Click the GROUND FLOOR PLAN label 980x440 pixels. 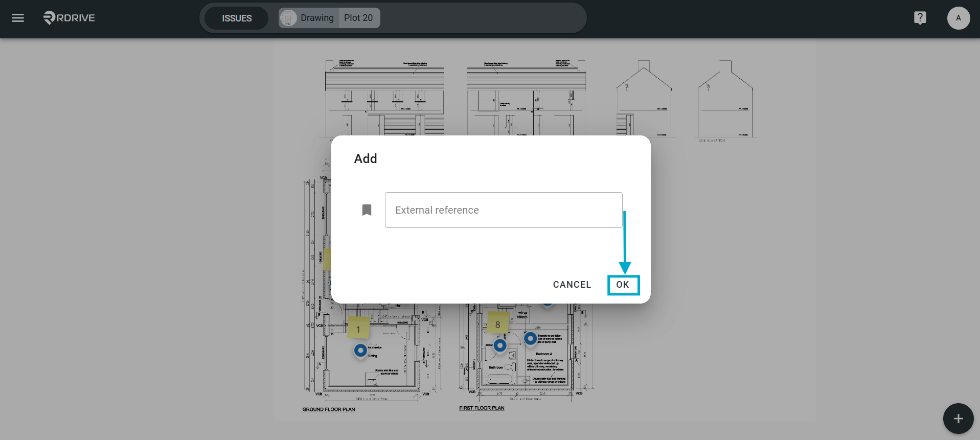[329, 409]
